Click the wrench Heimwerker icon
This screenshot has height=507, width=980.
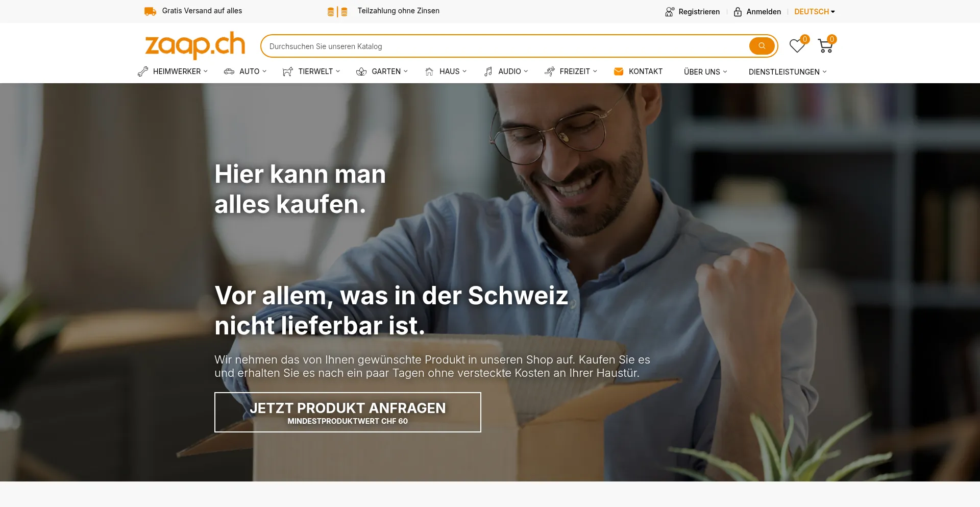point(143,71)
